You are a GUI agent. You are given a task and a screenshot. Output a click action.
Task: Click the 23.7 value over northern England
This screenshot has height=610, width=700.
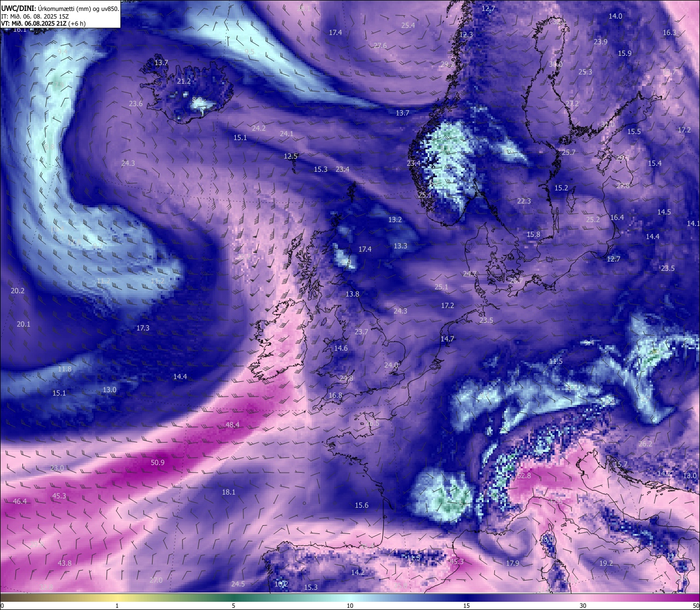(x=361, y=332)
